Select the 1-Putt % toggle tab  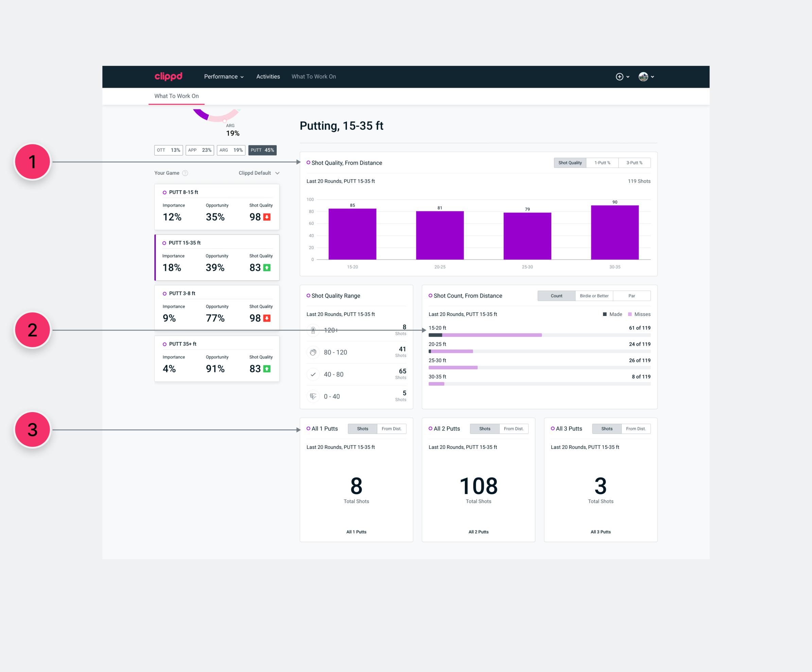[x=602, y=162]
